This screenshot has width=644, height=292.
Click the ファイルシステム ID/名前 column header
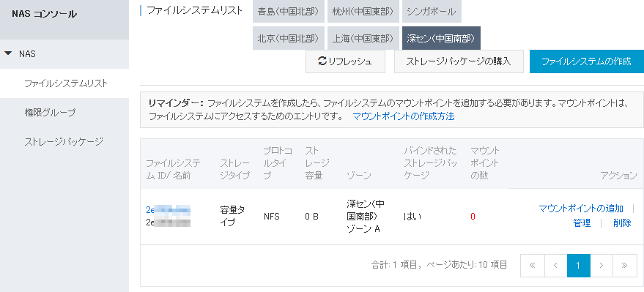pyautogui.click(x=174, y=169)
